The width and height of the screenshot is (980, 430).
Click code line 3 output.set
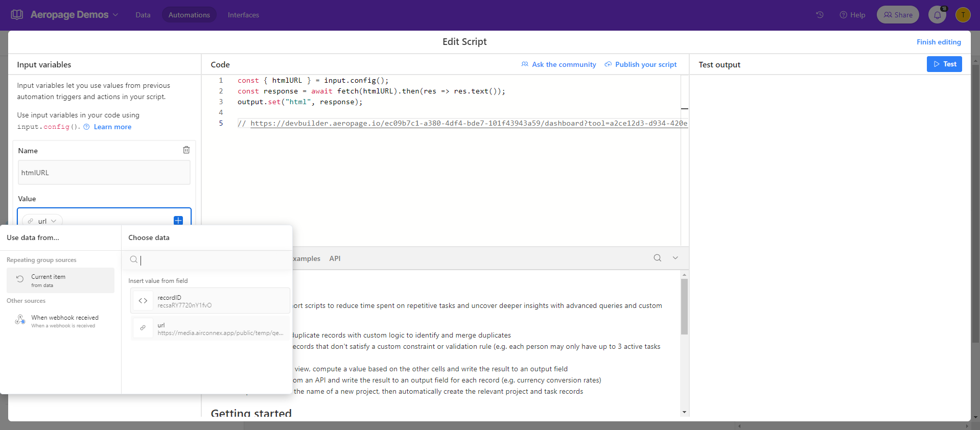click(x=300, y=102)
